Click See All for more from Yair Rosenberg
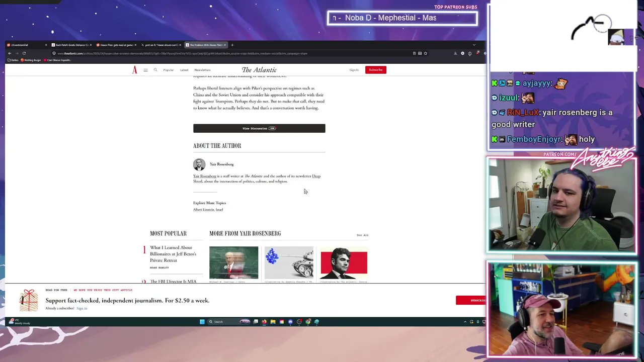The width and height of the screenshot is (644, 362). (362, 235)
